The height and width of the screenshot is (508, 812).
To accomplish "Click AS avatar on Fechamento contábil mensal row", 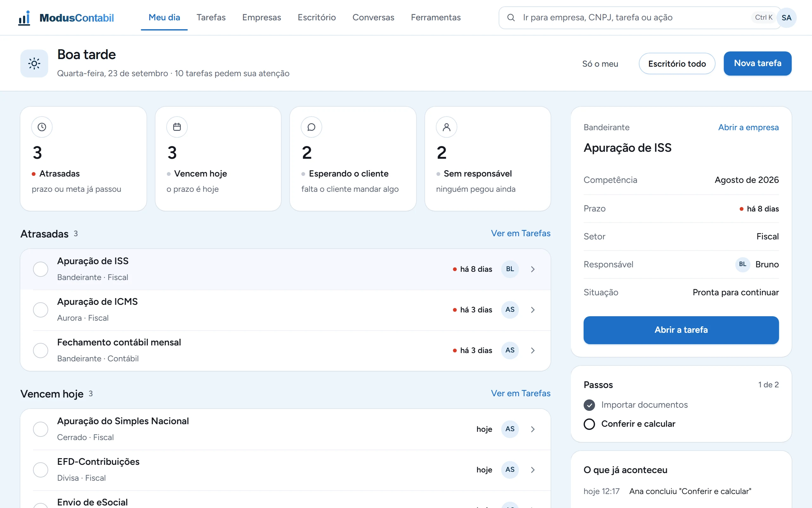I will point(510,351).
